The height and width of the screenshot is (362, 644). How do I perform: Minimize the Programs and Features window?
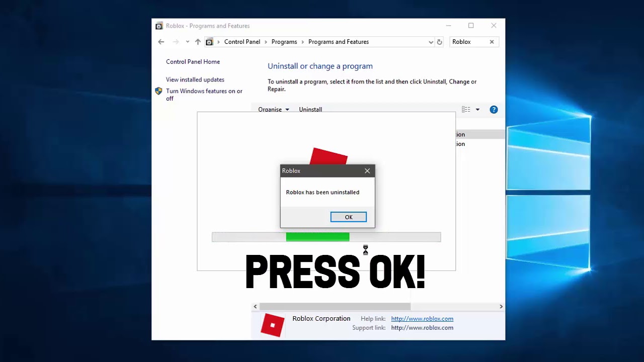[448, 26]
